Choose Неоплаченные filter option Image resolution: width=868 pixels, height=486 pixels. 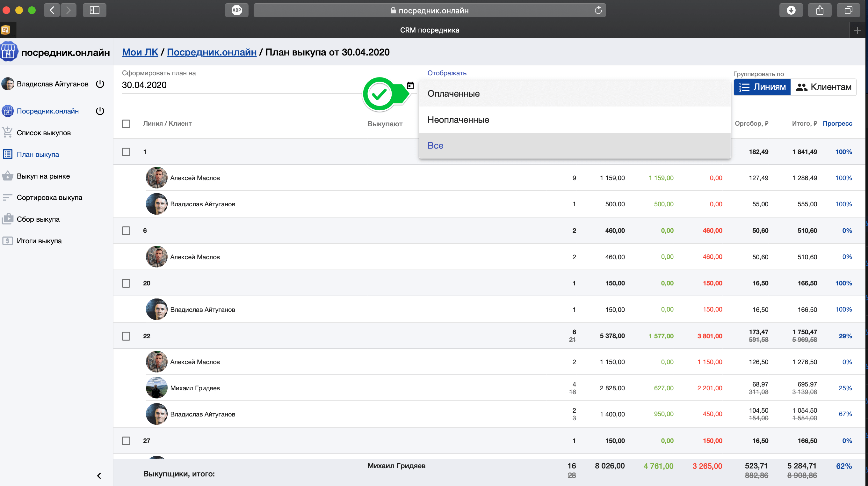(458, 120)
